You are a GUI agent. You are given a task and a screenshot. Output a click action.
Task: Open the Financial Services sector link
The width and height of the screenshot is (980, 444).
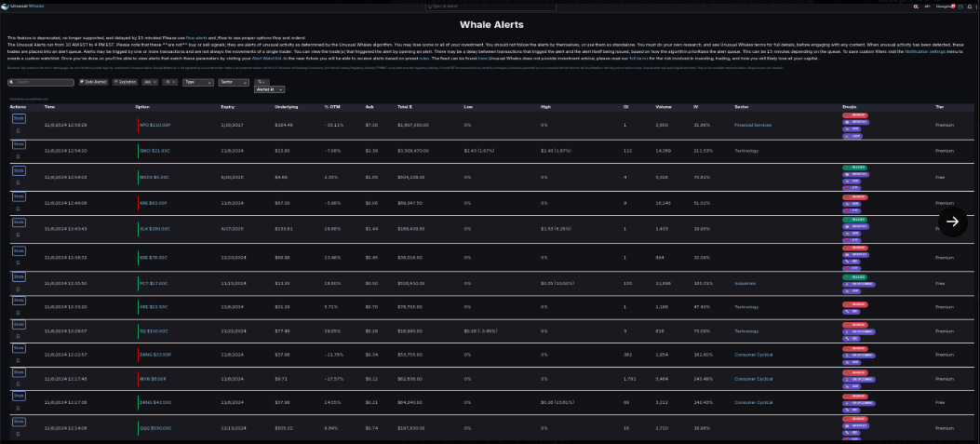(x=753, y=125)
